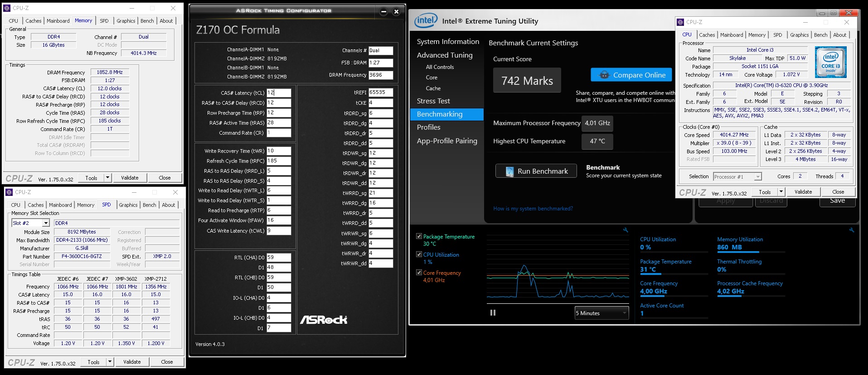Open About tab in CPU-Z CPU window

839,35
